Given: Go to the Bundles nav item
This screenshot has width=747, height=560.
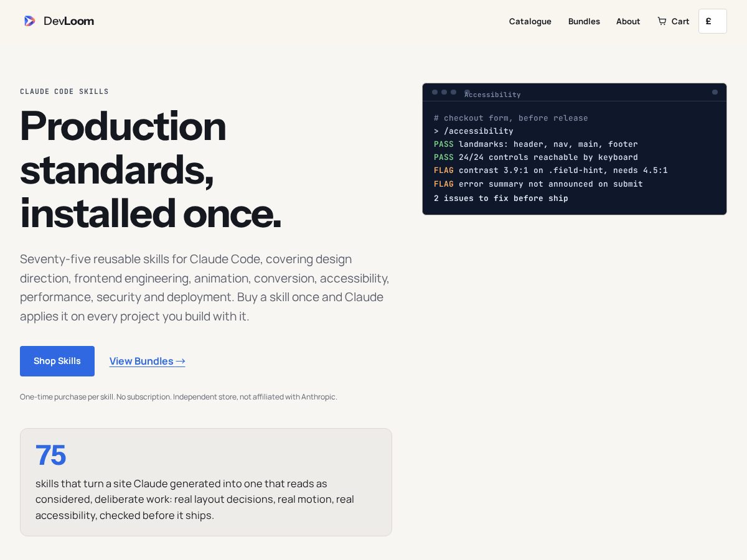Looking at the screenshot, I should point(584,21).
